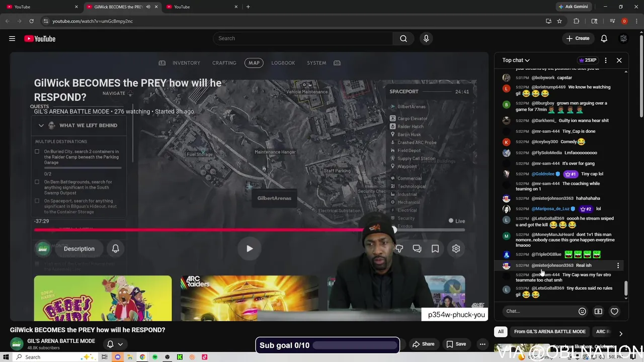644x362 pixels.
Task: Open the account avatar menu
Action: coord(623,39)
